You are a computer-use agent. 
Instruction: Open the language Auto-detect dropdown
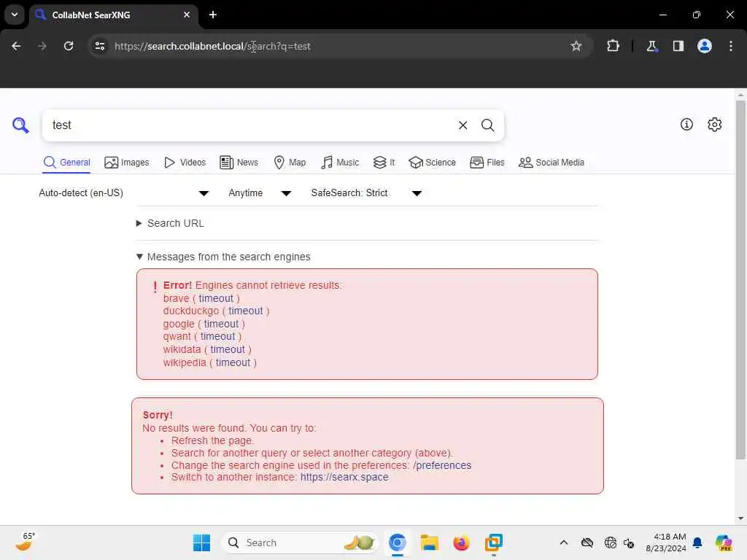tap(124, 192)
